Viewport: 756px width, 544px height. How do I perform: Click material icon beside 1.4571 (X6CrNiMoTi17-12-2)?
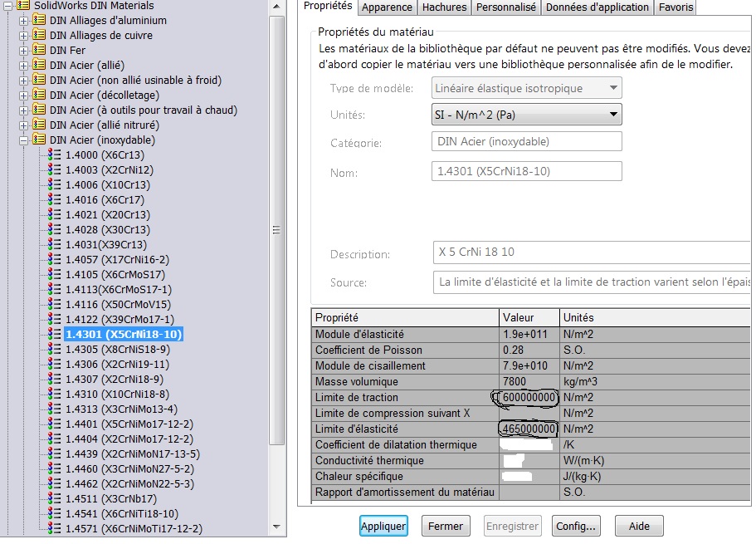(55, 529)
